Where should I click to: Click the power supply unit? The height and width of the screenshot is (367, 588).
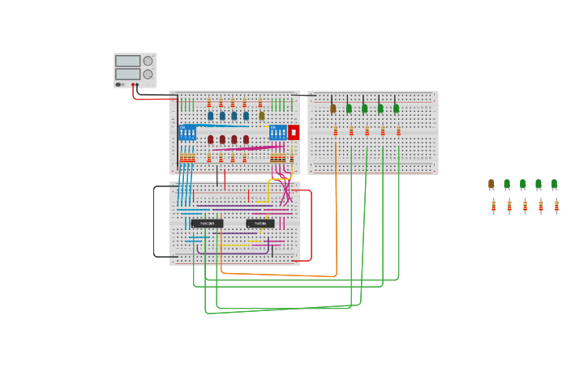click(135, 70)
